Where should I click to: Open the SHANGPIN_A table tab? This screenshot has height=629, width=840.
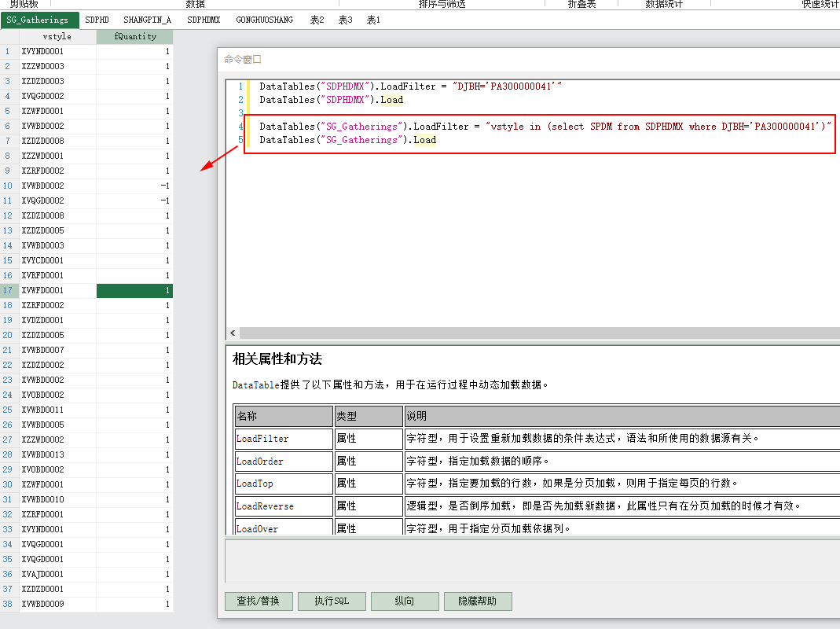point(147,20)
